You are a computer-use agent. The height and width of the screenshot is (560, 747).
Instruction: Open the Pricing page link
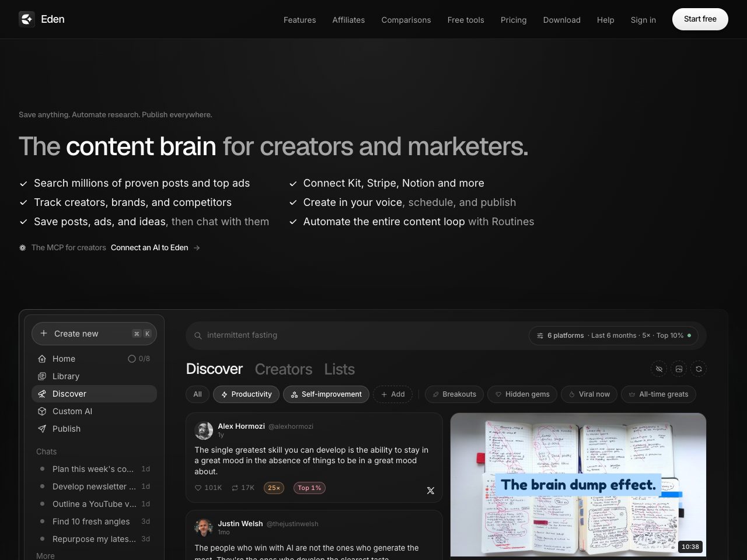coord(514,20)
